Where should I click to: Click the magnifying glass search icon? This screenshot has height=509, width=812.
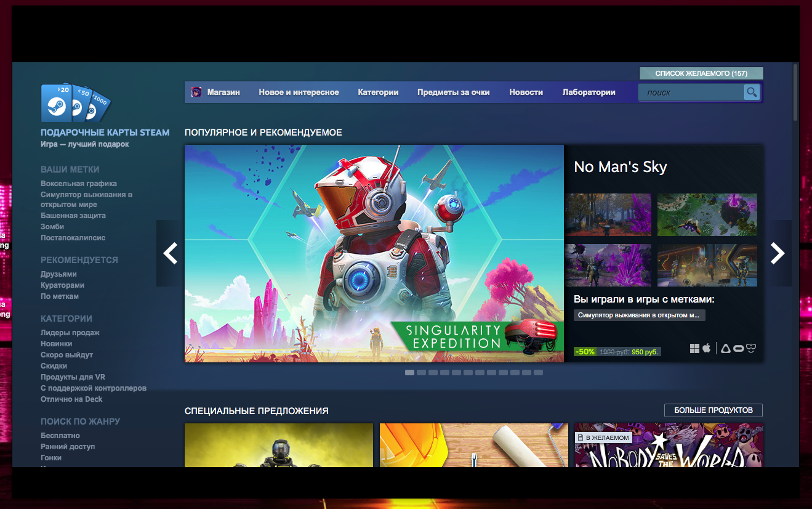(x=752, y=92)
